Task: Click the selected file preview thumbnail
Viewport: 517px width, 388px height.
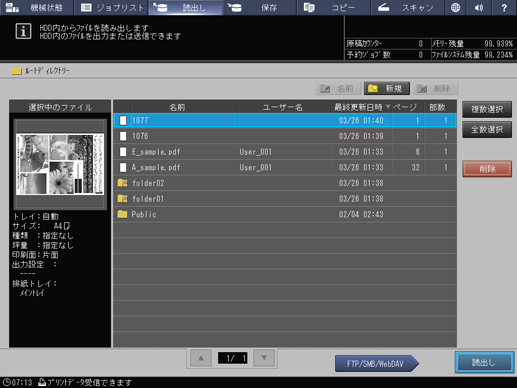Action: pos(60,164)
